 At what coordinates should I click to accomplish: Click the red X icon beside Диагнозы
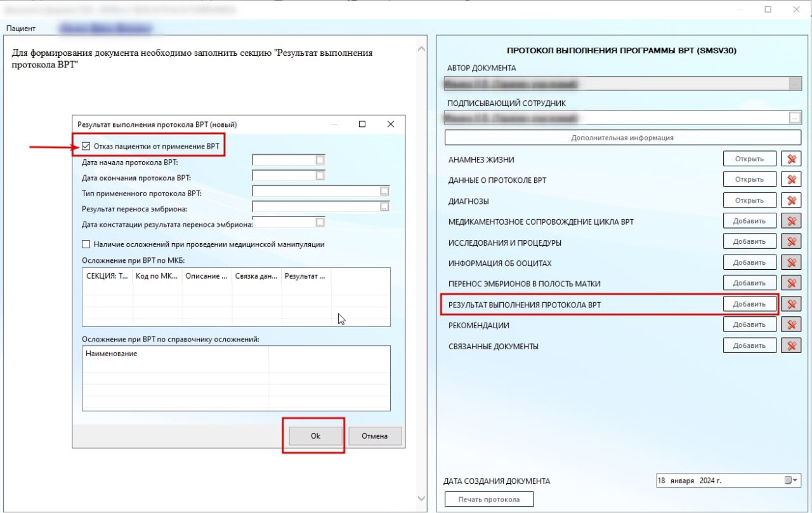791,201
